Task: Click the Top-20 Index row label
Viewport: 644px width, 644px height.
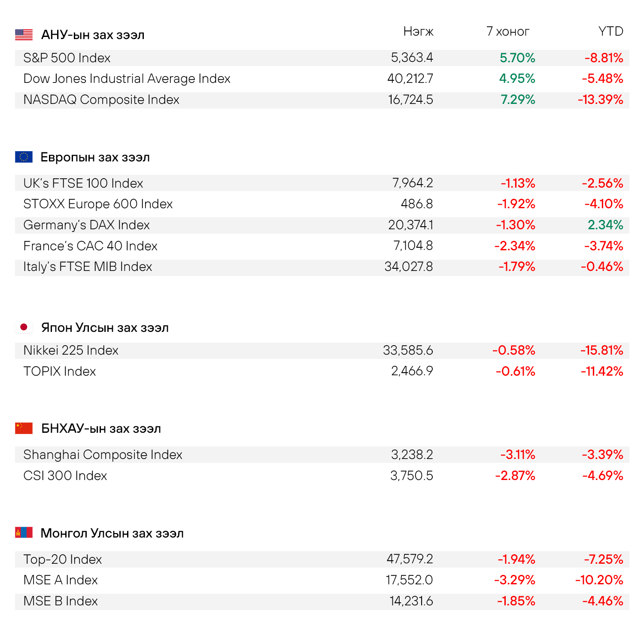Action: click(63, 559)
